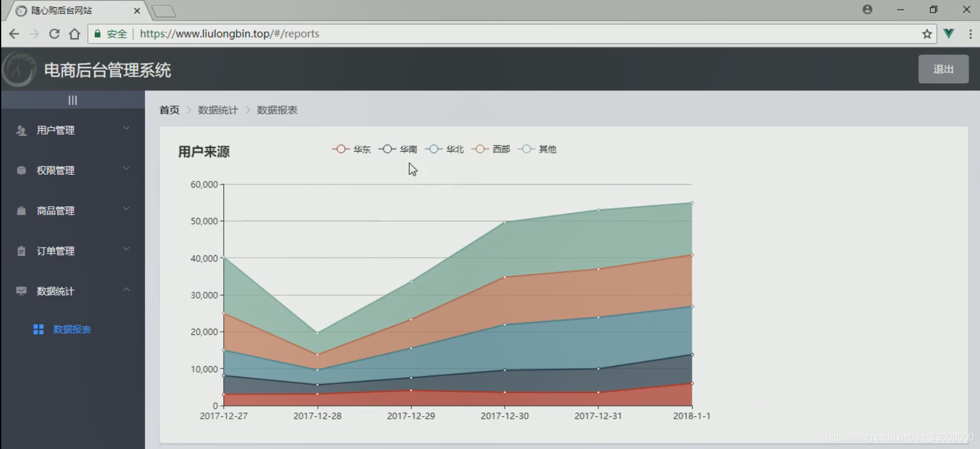The width and height of the screenshot is (980, 449).
Task: Expand the 权限管理 menu chevron
Action: coord(126,168)
